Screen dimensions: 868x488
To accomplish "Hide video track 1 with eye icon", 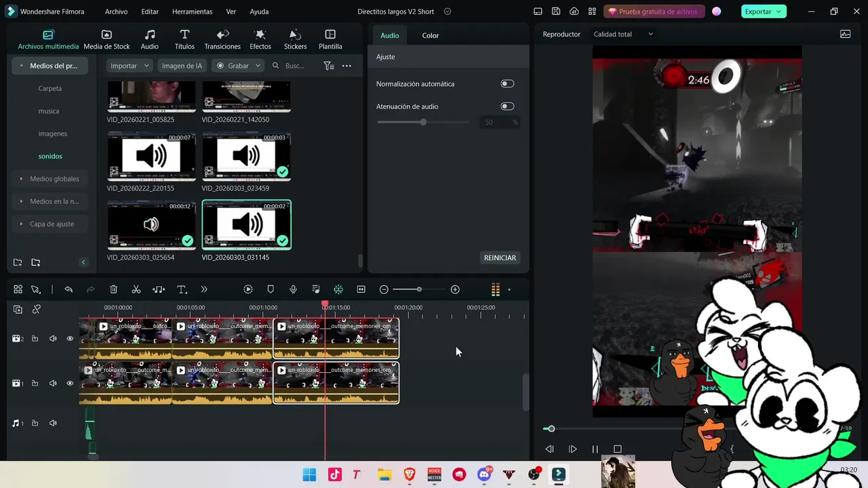I will [x=70, y=383].
